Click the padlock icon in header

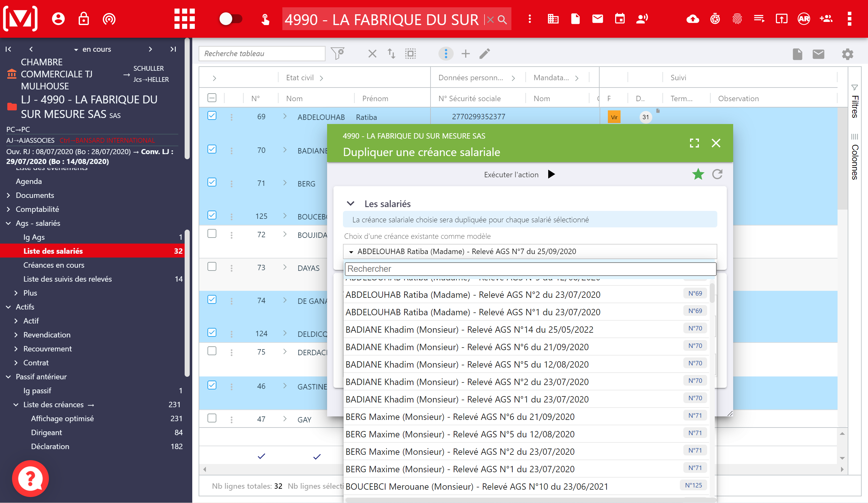click(x=84, y=19)
